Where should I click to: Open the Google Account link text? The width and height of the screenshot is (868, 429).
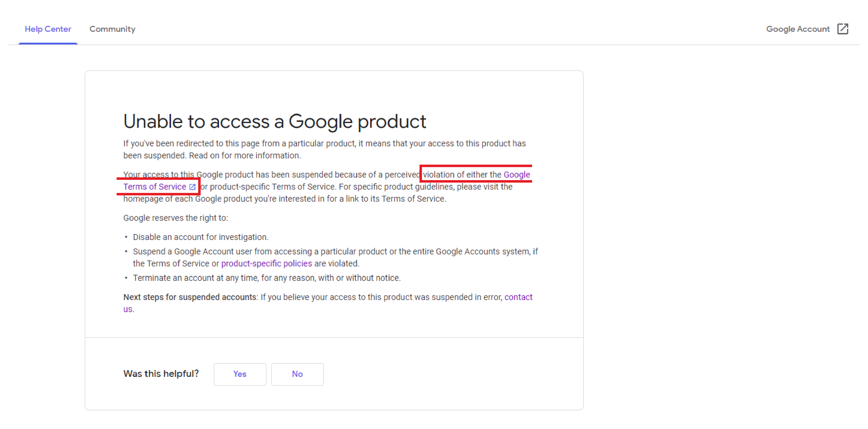pyautogui.click(x=797, y=29)
